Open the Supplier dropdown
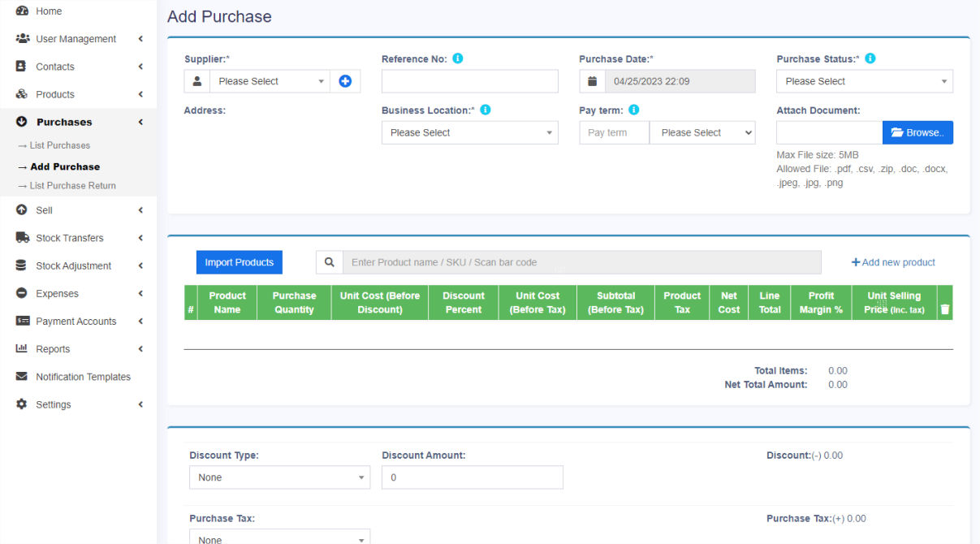This screenshot has height=544, width=980. click(269, 81)
